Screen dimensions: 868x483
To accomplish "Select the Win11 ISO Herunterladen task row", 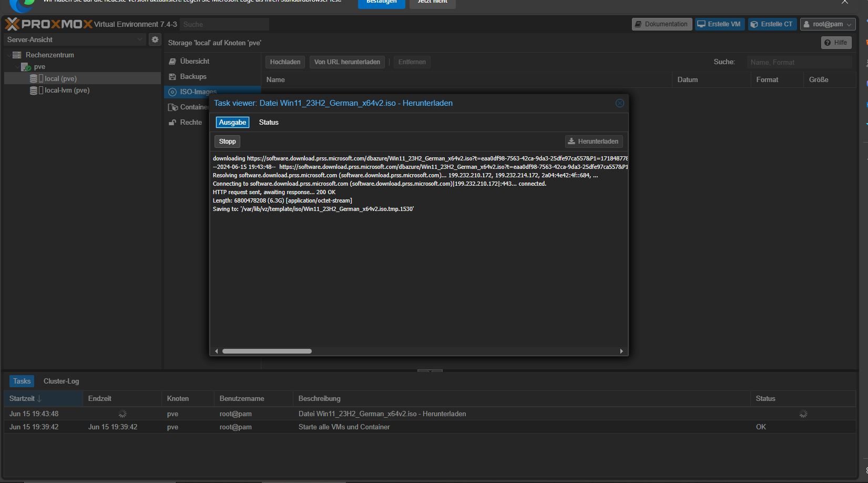I will tap(430, 414).
